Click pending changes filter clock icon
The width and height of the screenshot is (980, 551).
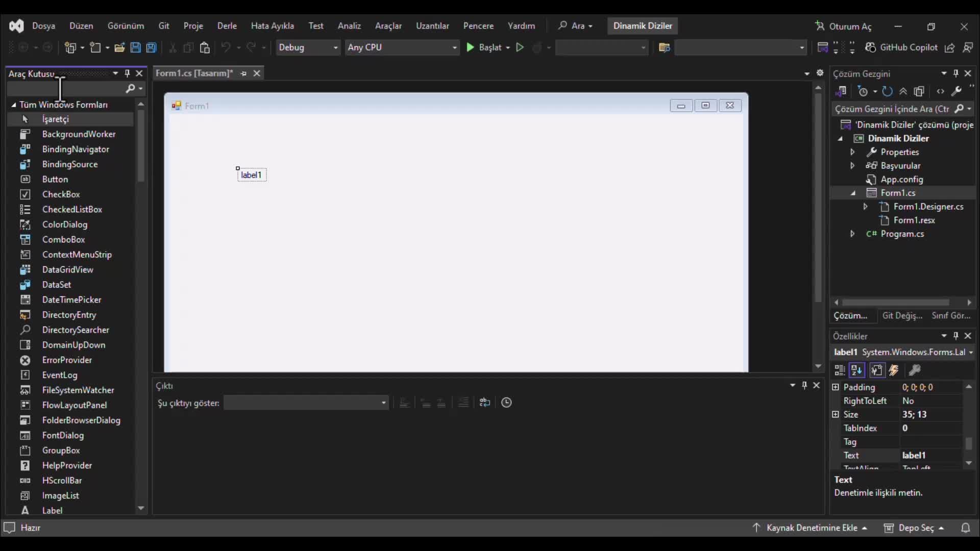tap(863, 91)
